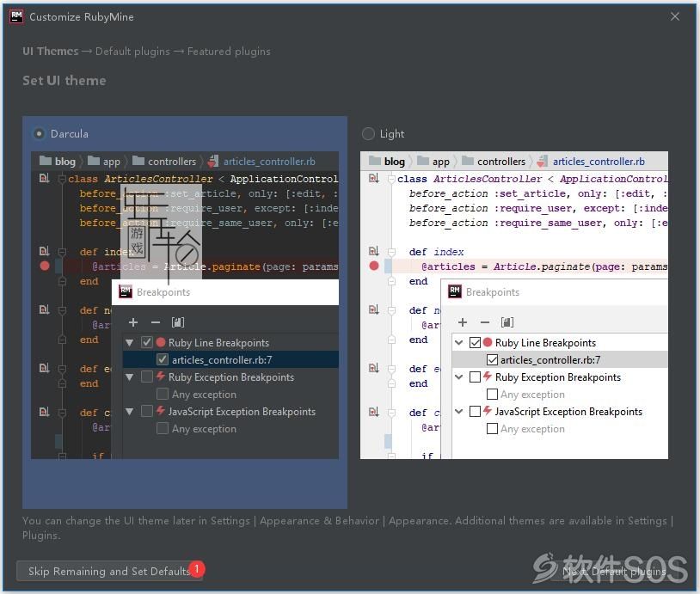Enable Ruby Exception Breakpoints checkbox in Darcula preview
Image resolution: width=700 pixels, height=594 pixels.
[x=147, y=377]
